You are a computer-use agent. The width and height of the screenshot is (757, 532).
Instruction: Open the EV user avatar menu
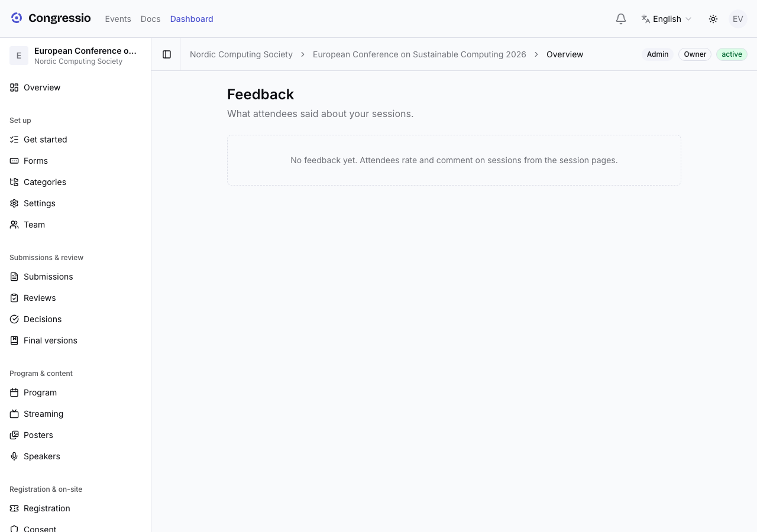coord(738,19)
